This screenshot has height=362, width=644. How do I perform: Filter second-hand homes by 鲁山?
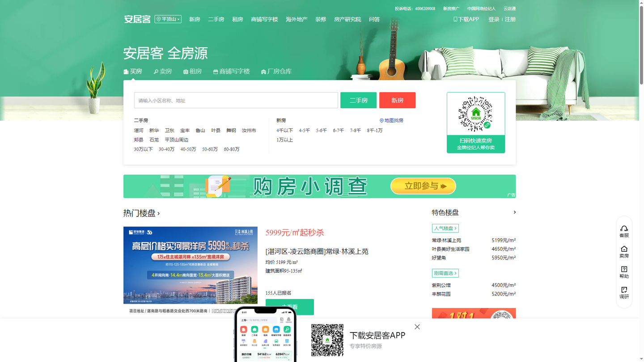pyautogui.click(x=200, y=130)
